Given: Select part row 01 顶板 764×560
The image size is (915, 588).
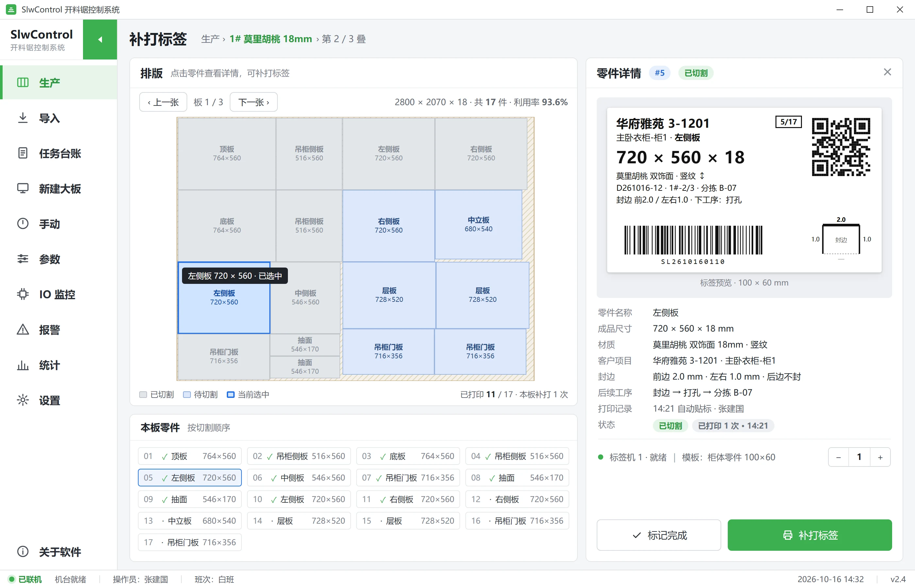Looking at the screenshot, I should (x=190, y=456).
